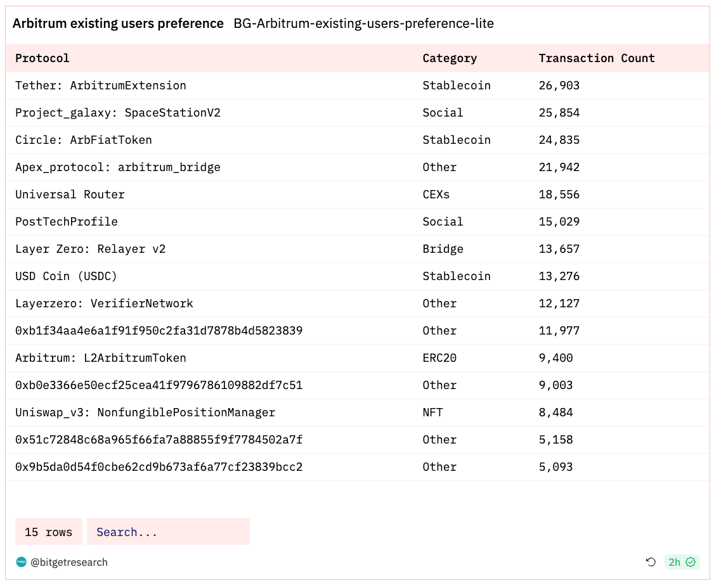Select the Uniswap_v3: NonfungiblePositionManager cell
This screenshot has height=588, width=714.
[x=145, y=412]
